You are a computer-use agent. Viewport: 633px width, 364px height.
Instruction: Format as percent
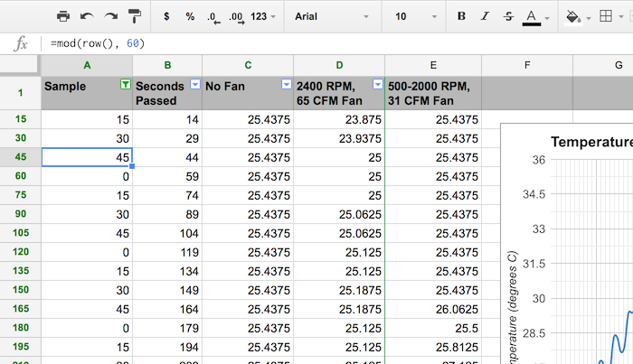click(x=190, y=16)
